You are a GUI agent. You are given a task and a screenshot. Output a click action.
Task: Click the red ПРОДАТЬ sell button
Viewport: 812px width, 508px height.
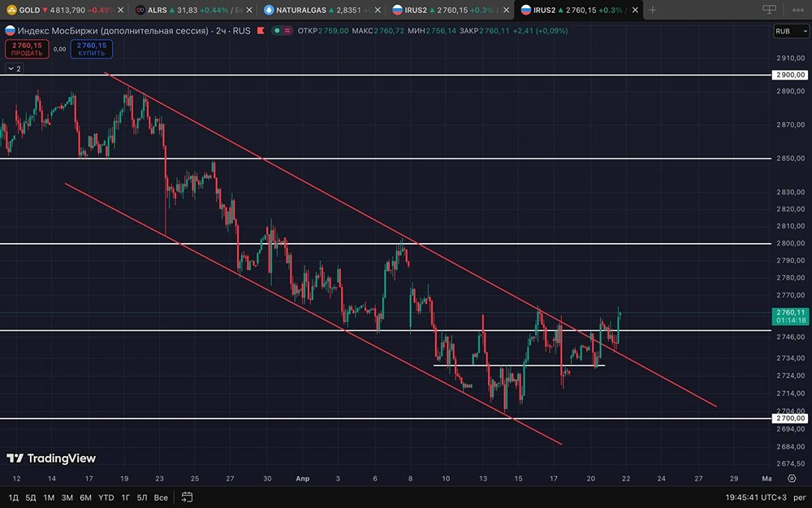tap(27, 50)
